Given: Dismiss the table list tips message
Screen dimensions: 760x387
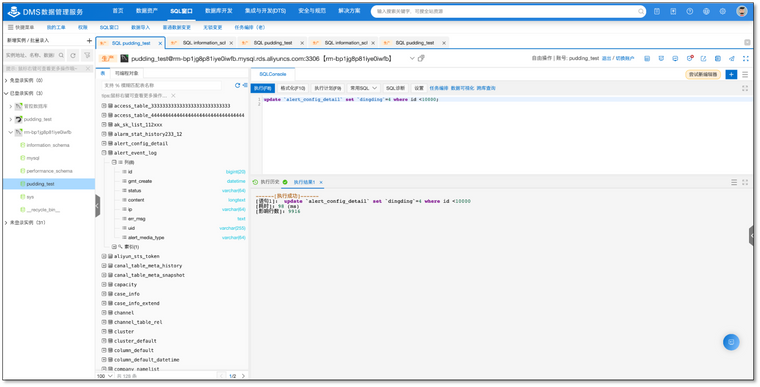Looking at the screenshot, I should 173,96.
